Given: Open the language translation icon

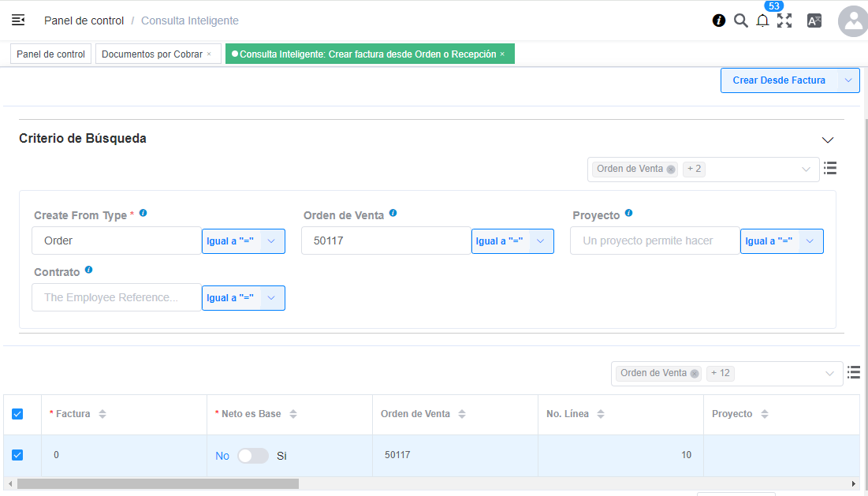Looking at the screenshot, I should click(814, 21).
